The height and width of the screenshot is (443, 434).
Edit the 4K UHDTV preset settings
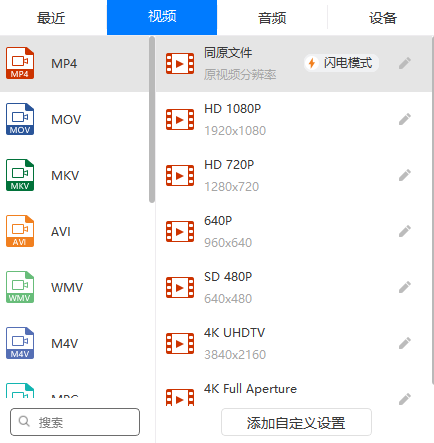point(405,343)
